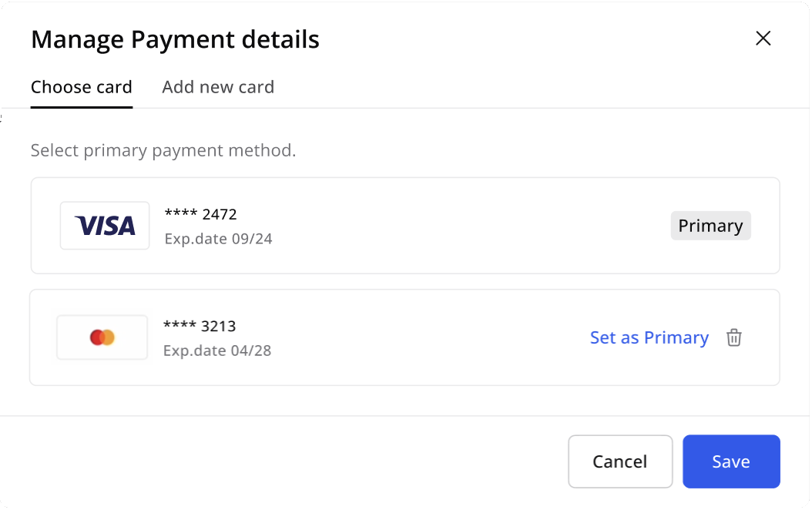This screenshot has width=812, height=510.
Task: Set card 3213 as Primary
Action: 649,337
